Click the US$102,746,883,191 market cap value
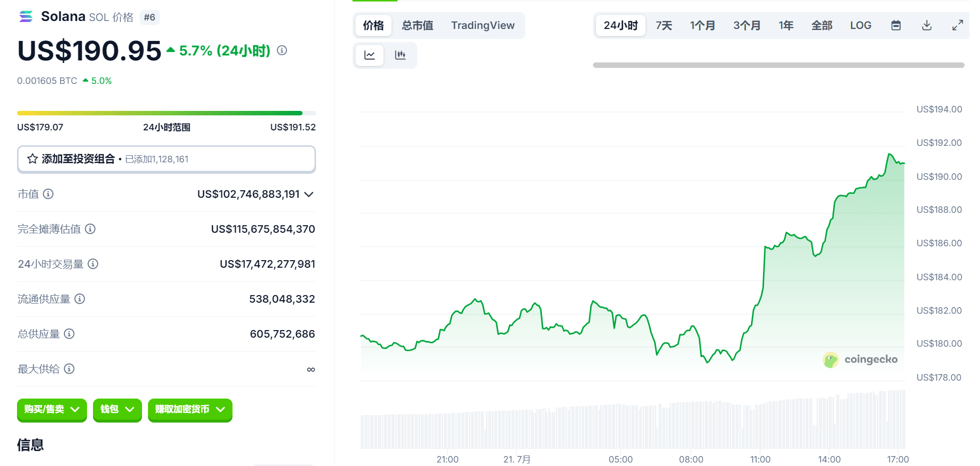This screenshot has height=466, width=980. point(248,194)
